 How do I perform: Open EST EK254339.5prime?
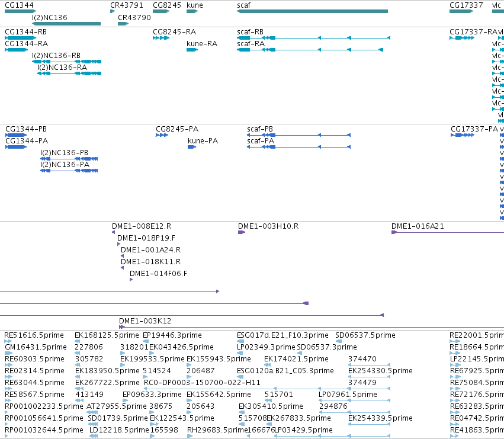[381, 418]
